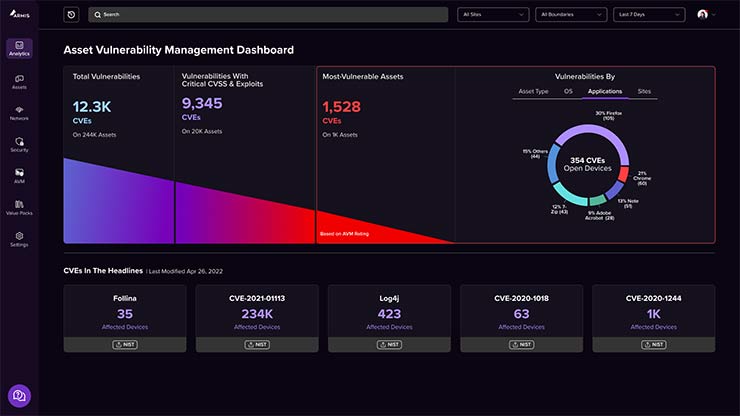Viewport: 740px width, 416px height.
Task: Open the chat support bubble
Action: click(x=18, y=395)
